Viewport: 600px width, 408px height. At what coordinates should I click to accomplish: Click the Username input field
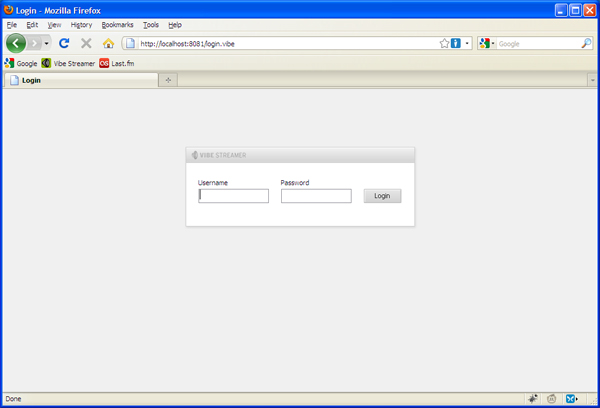click(233, 196)
